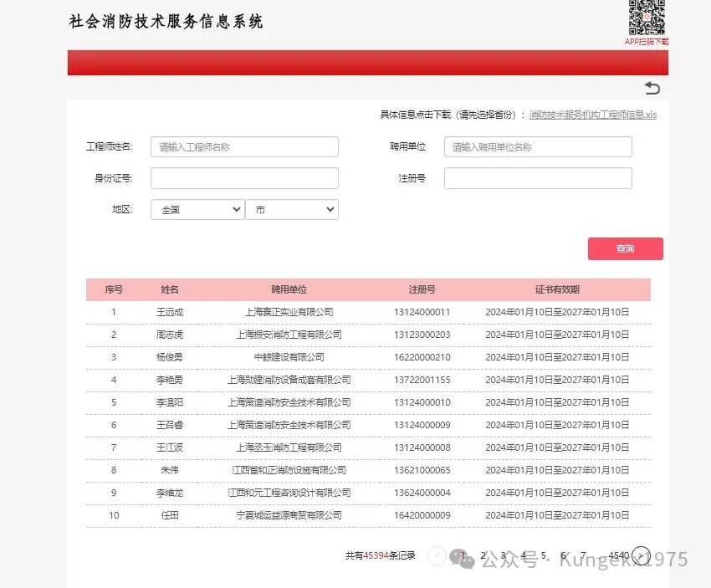Open the 全国 province dropdown
This screenshot has width=711, height=588.
[197, 209]
